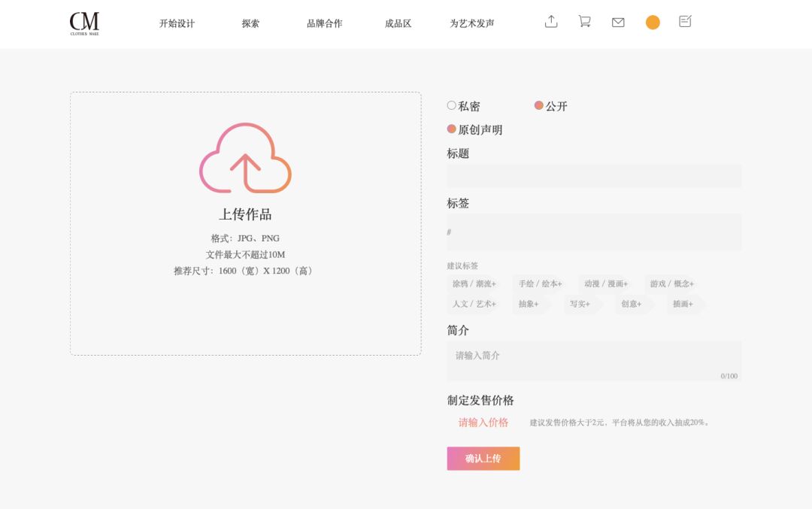Open the upload icon in header

(551, 21)
